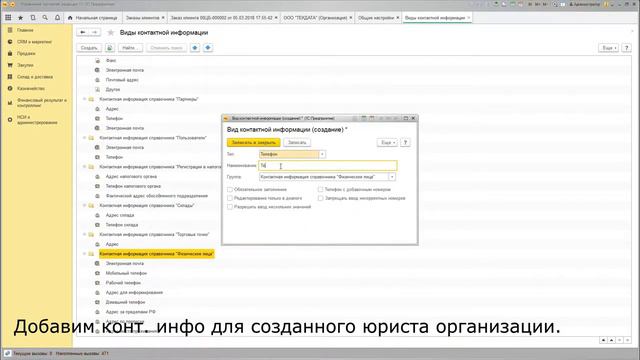This screenshot has height=360, width=640.
Task: Close the Общие настройки tab
Action: [x=398, y=18]
